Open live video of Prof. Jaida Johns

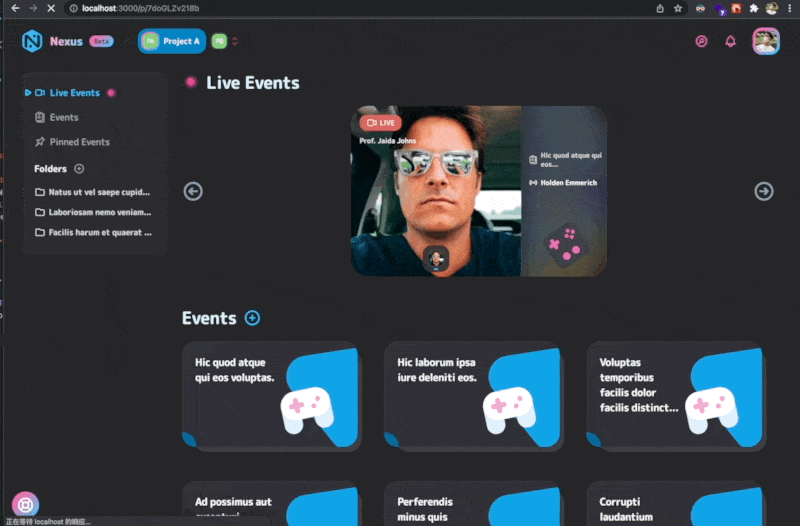pyautogui.click(x=436, y=191)
